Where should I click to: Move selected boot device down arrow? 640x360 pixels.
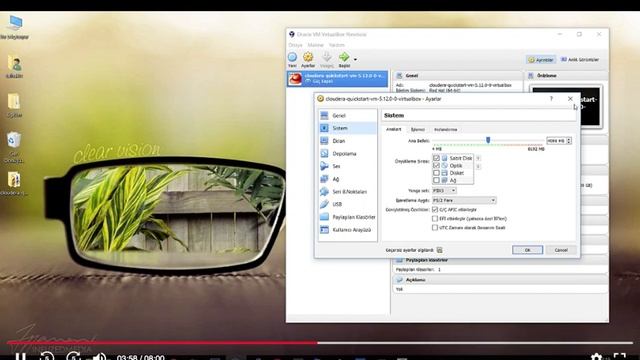(x=478, y=166)
